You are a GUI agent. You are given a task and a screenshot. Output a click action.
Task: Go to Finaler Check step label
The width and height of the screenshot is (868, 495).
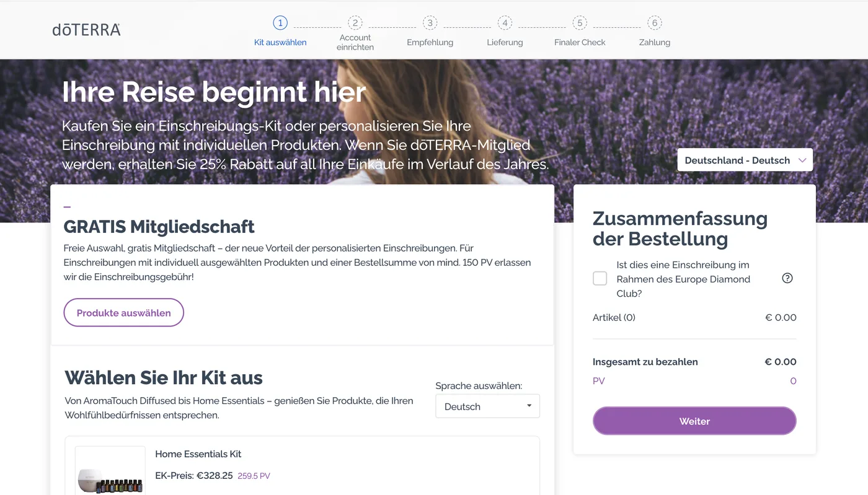(x=580, y=42)
